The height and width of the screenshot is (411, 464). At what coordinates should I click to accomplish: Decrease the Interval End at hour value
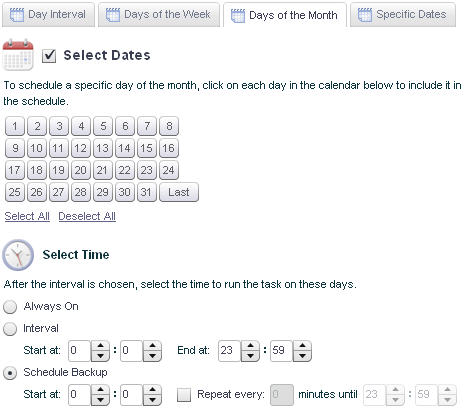[x=250, y=356]
